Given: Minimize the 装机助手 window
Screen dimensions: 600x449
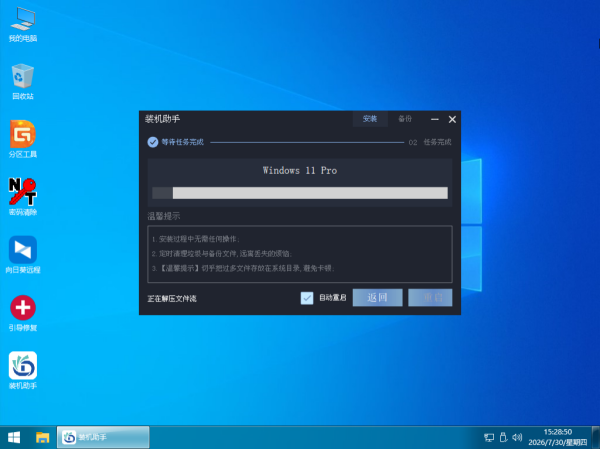Looking at the screenshot, I should pyautogui.click(x=435, y=119).
